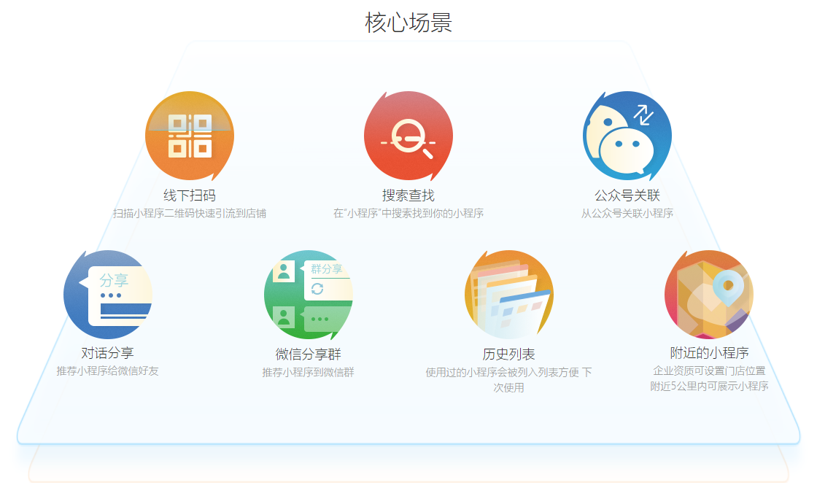Click the orange QR code scan icon
This screenshot has height=504, width=817.
click(190, 136)
